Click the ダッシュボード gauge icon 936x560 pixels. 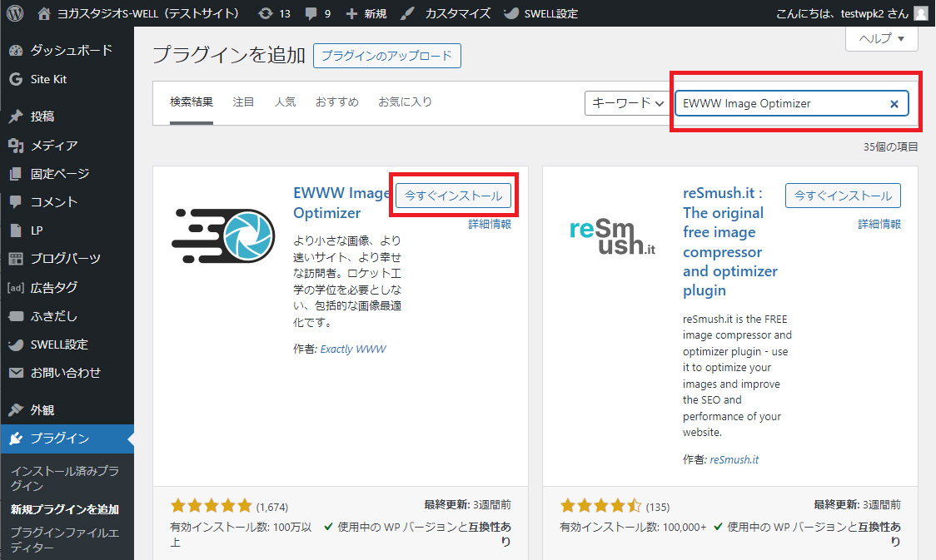pyautogui.click(x=16, y=51)
